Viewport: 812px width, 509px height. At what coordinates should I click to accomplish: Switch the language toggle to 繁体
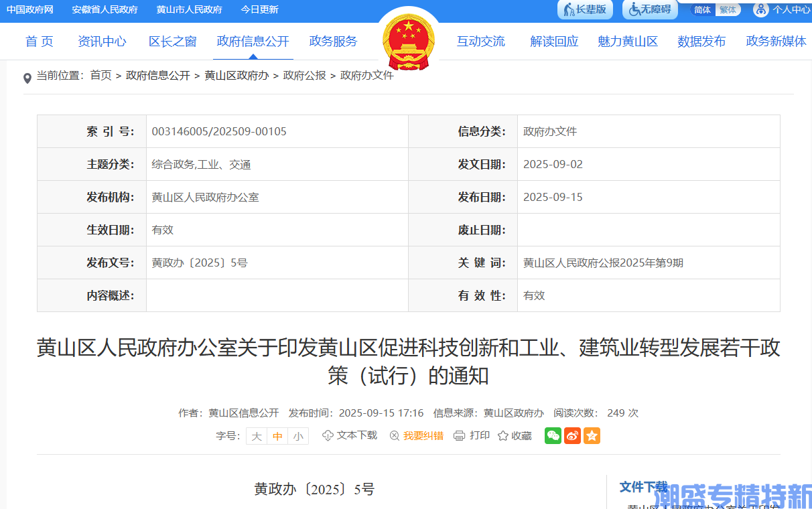(x=728, y=9)
